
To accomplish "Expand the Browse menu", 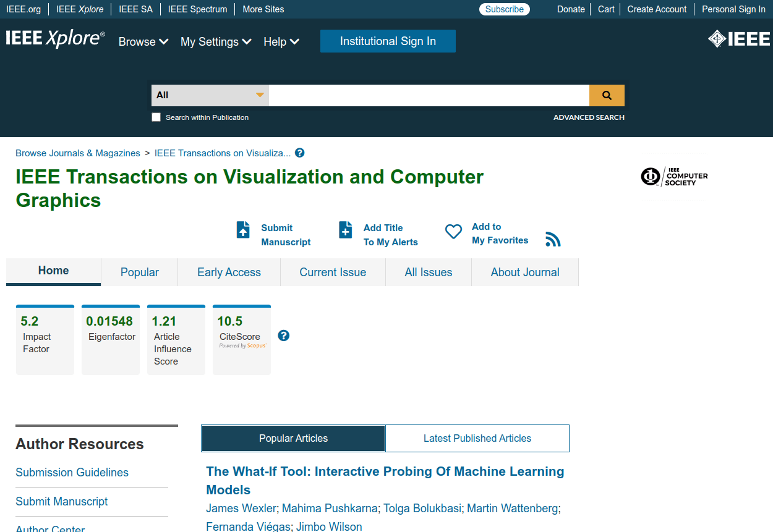I will (x=143, y=41).
